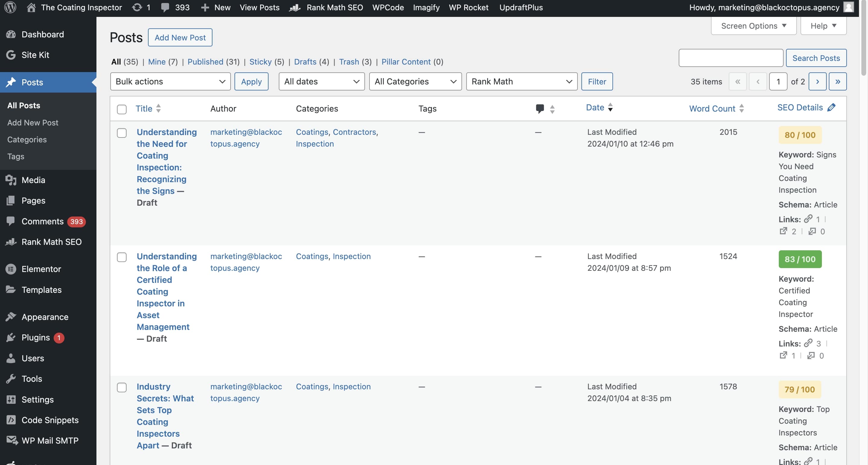Click the Add New Post button
The height and width of the screenshot is (465, 868).
180,37
